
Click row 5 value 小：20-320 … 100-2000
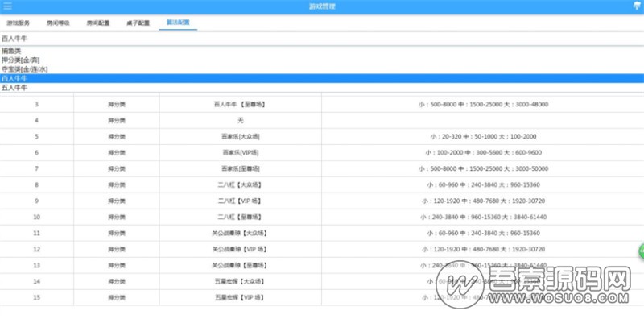[484, 136]
